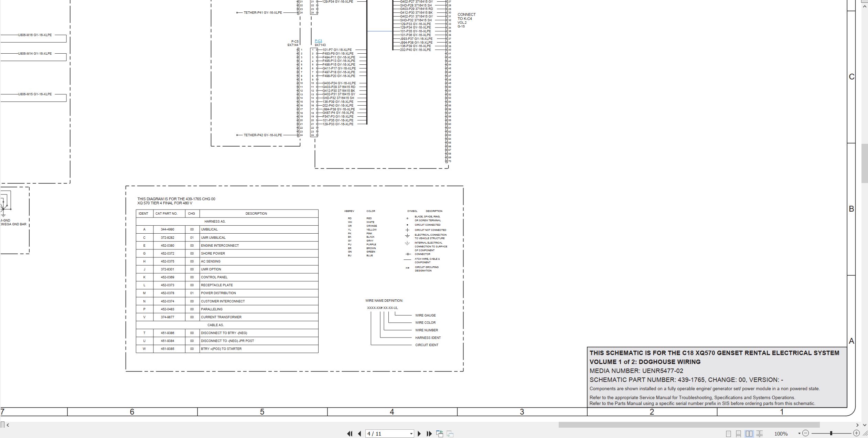Click the vertical scroll up arrow
The width and height of the screenshot is (868, 438).
tap(865, 6)
